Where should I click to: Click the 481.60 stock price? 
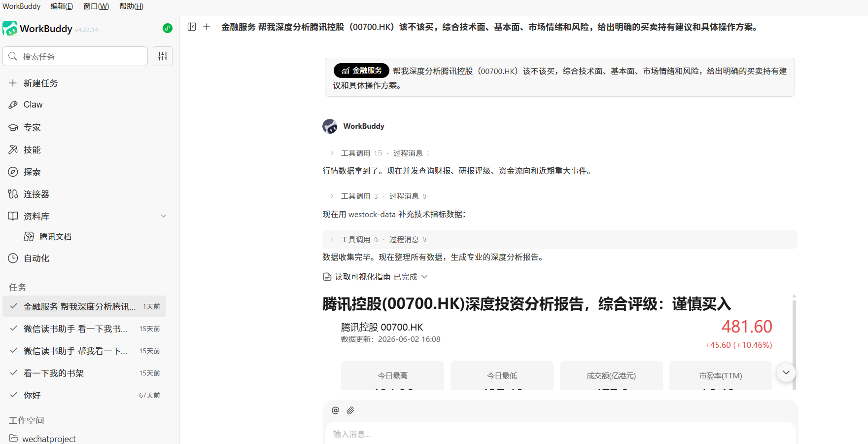[747, 327]
